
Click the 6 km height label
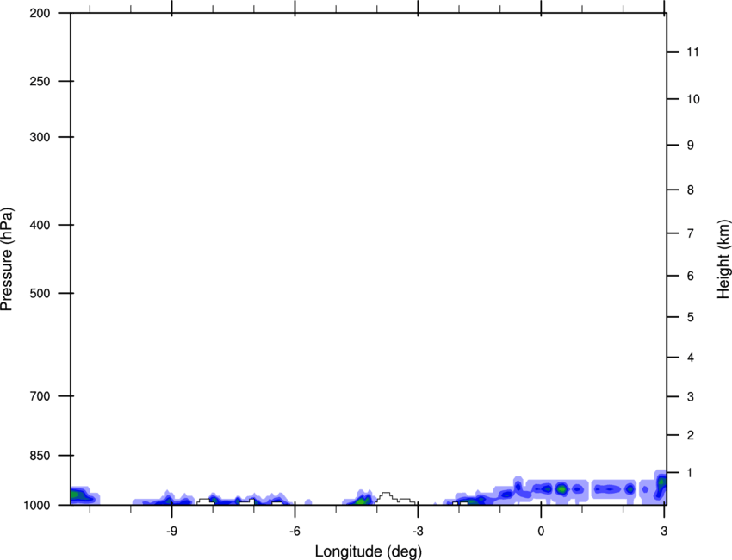(691, 276)
